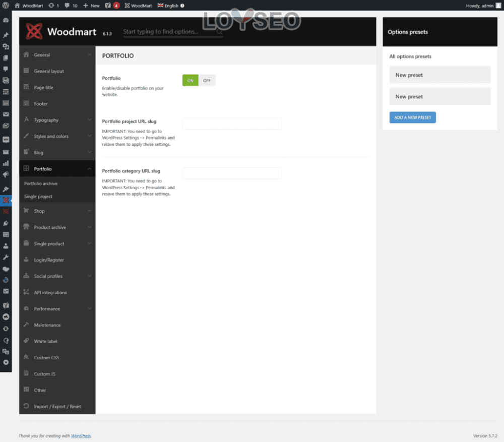
Task: Select the second New preset entry
Action: point(439,96)
